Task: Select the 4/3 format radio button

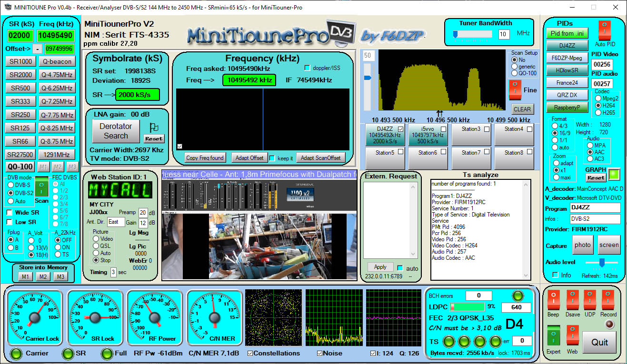Action: [555, 126]
